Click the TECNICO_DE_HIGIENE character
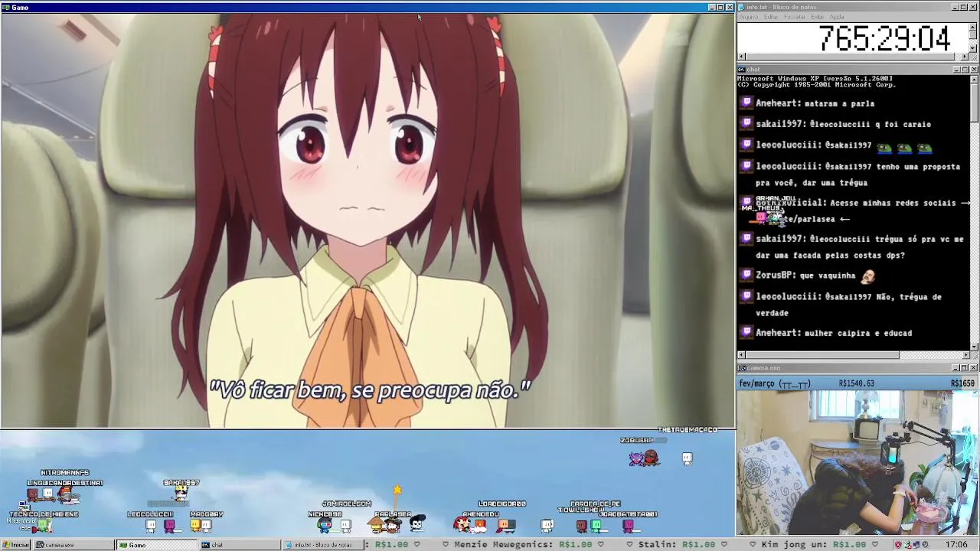The image size is (980, 551). point(44,525)
